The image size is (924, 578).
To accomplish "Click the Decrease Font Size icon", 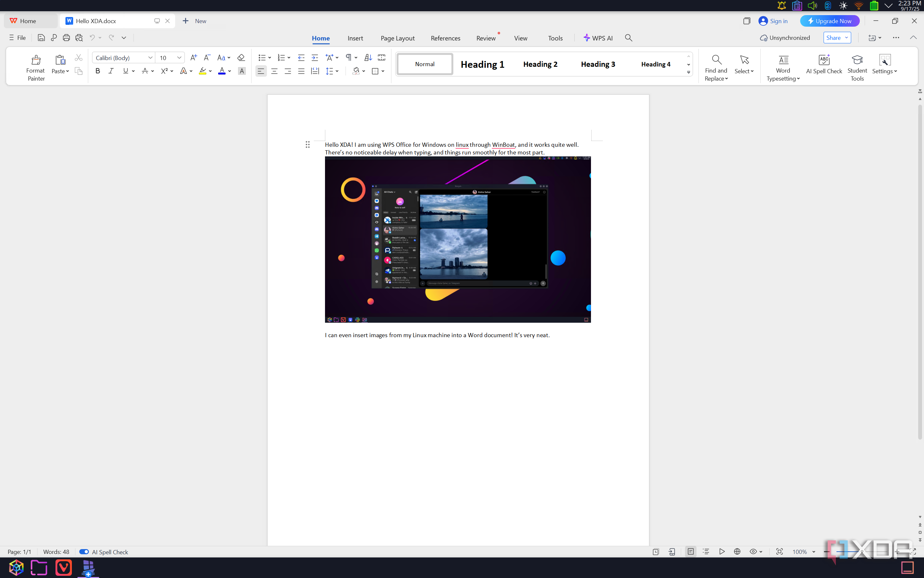I will tap(207, 58).
